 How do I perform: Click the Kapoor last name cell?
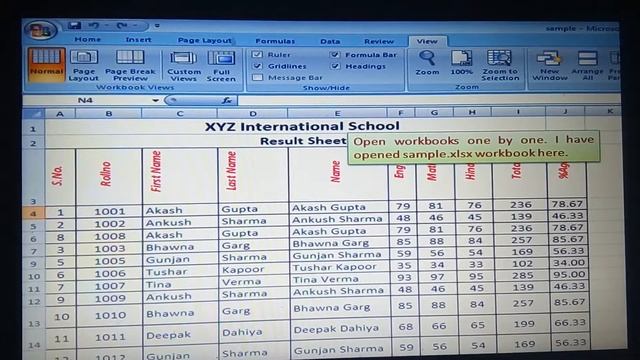253,269
